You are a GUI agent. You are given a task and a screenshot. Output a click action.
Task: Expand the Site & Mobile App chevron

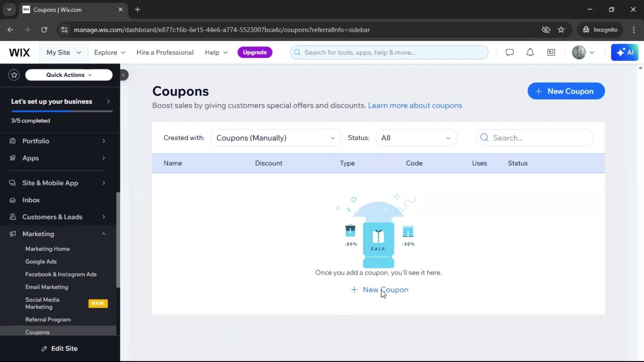pyautogui.click(x=104, y=183)
